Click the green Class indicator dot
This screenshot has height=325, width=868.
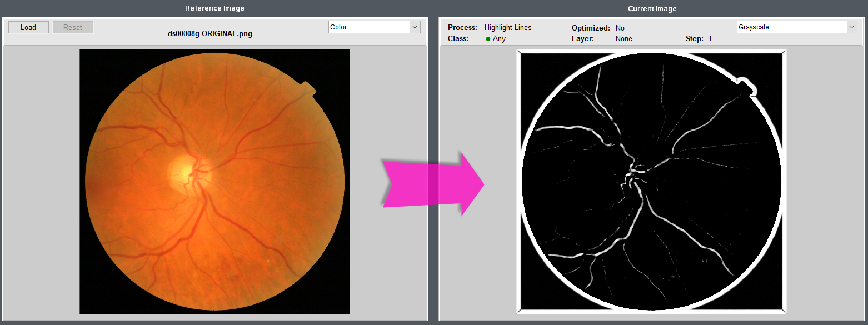488,39
